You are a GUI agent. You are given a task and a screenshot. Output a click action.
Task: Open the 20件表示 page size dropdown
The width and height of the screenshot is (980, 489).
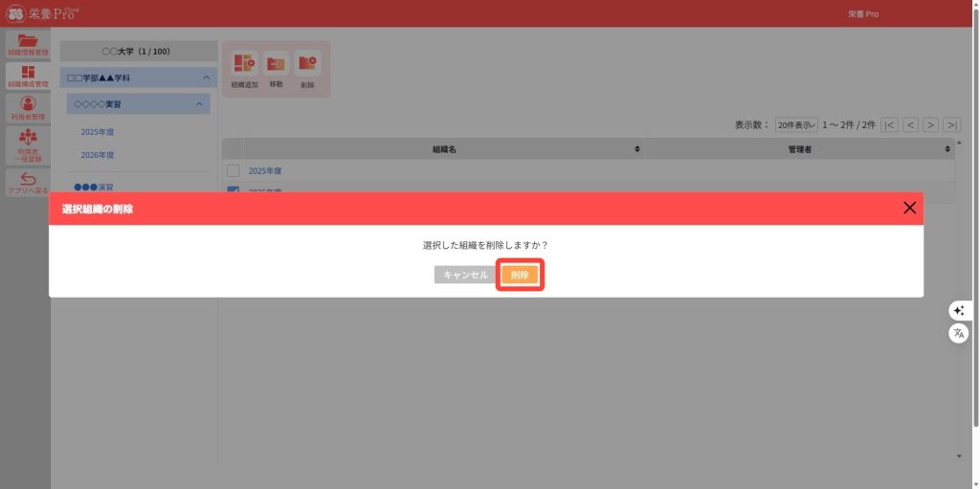coord(796,124)
